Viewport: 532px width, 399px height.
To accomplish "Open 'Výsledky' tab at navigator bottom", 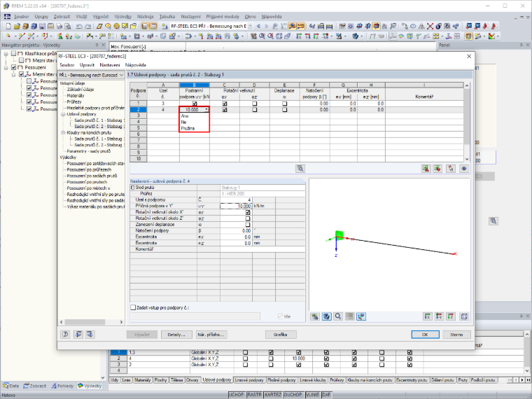I will click(90, 386).
